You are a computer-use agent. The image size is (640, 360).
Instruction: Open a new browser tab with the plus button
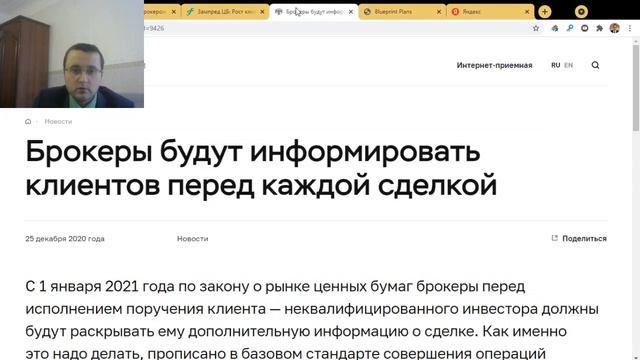pyautogui.click(x=544, y=12)
